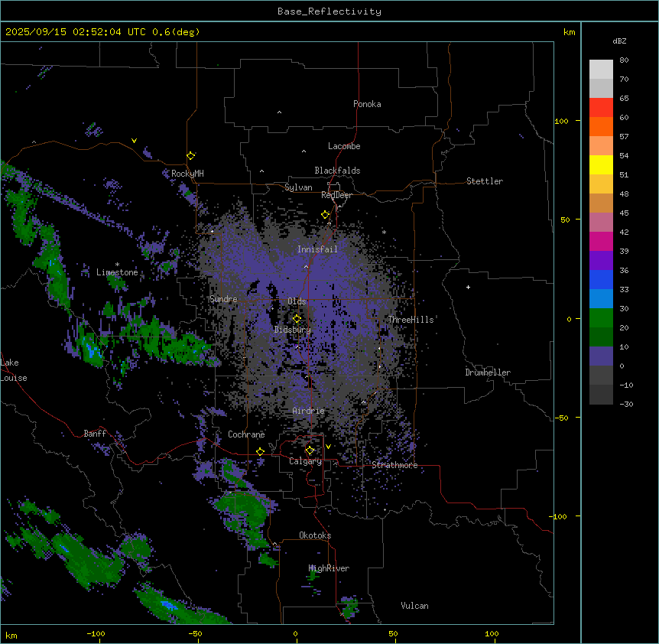Screen dimensions: 659x644
Task: Click the Ponoka city label
Action: [367, 104]
